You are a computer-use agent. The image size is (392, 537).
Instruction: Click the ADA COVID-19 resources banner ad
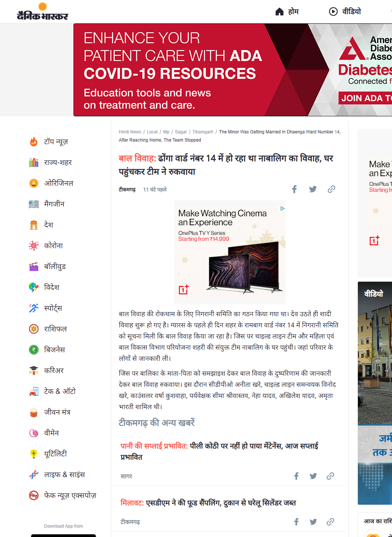click(233, 70)
